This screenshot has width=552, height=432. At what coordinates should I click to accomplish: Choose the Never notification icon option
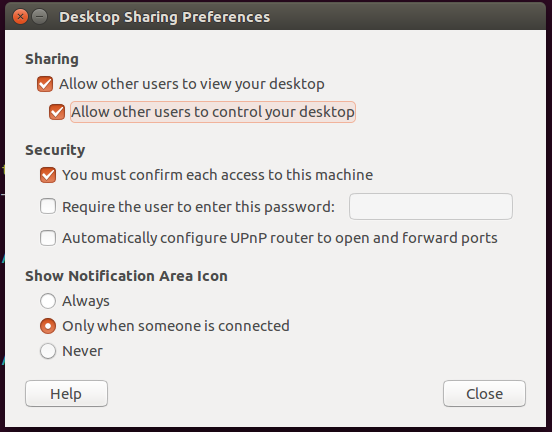tap(48, 351)
